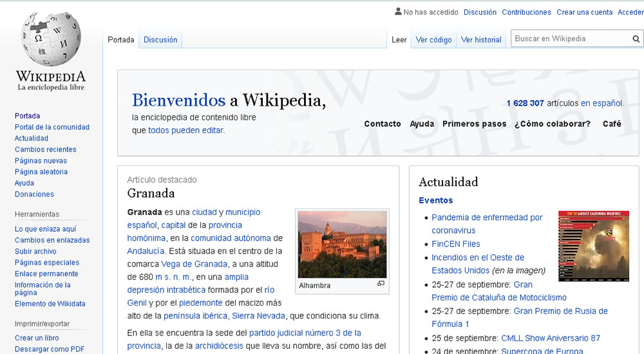This screenshot has height=354, width=644.
Task: Open Información de la página
Action: (x=43, y=289)
